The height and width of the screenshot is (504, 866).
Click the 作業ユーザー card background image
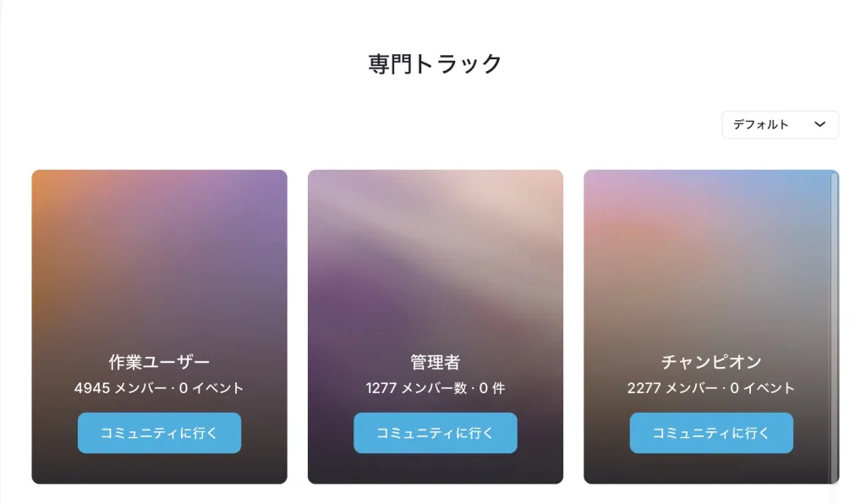coord(159,254)
